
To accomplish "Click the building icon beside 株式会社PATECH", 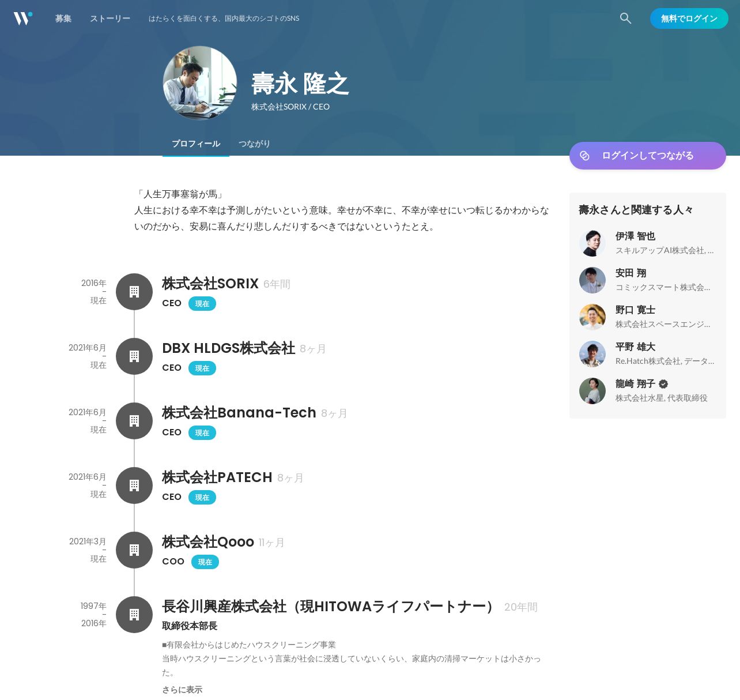I will click(x=134, y=486).
